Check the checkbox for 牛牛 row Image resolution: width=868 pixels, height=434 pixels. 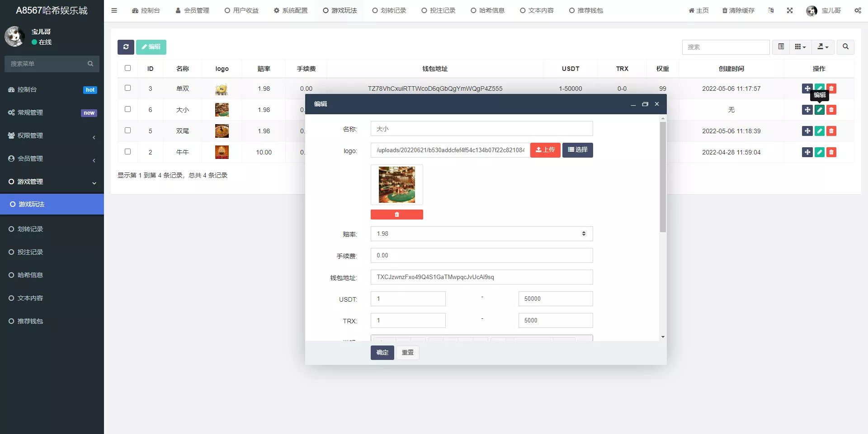(x=128, y=152)
